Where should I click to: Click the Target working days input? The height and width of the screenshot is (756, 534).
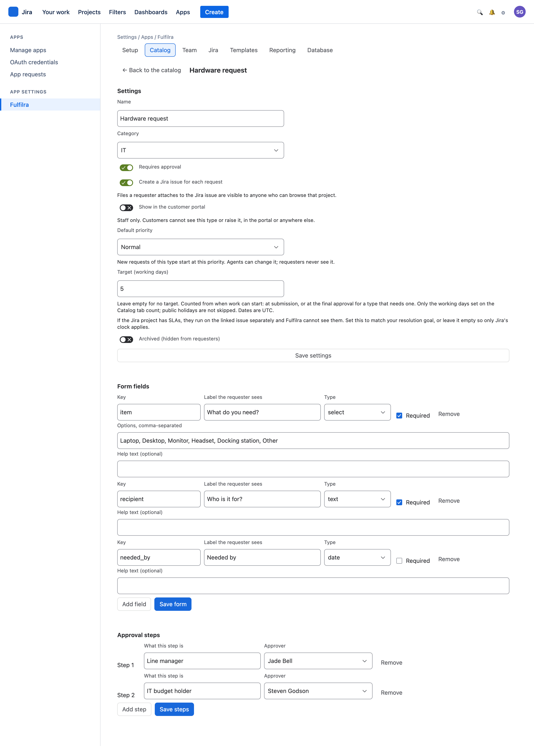click(x=200, y=289)
